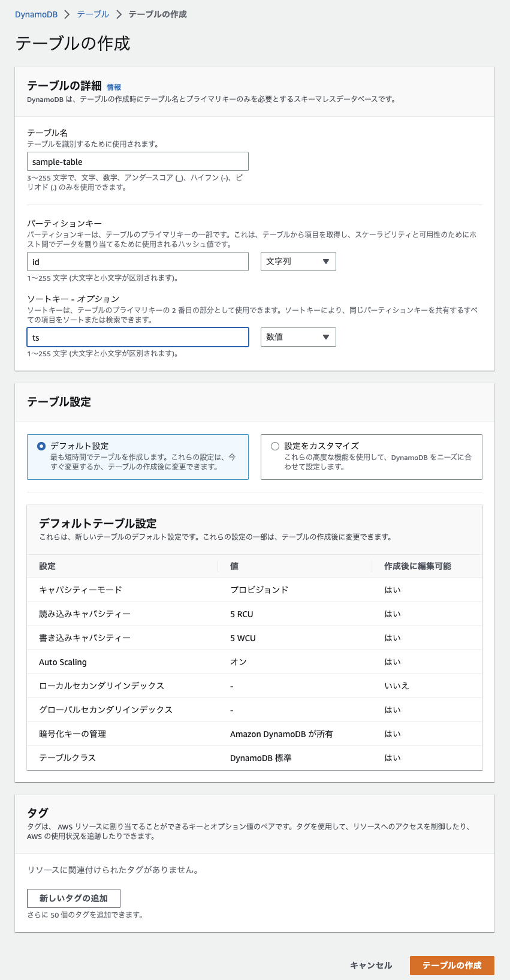510x980 pixels.
Task: Click the グローバルセカンダリインデックス row label
Action: (x=105, y=710)
